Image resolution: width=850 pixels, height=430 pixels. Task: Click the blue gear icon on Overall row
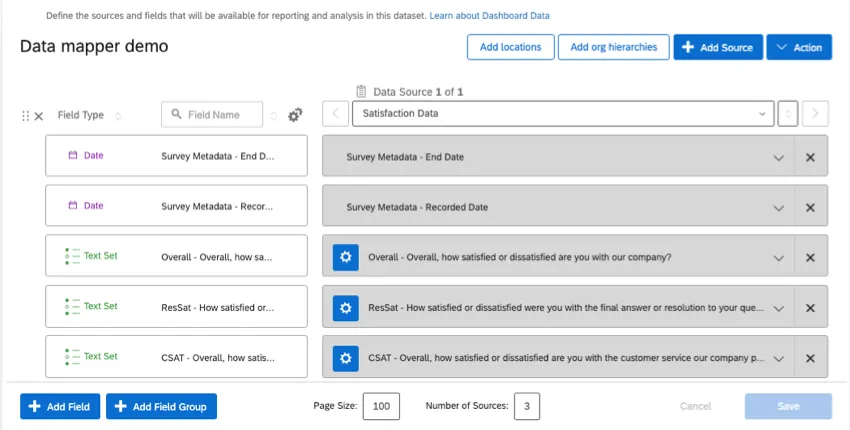[345, 257]
